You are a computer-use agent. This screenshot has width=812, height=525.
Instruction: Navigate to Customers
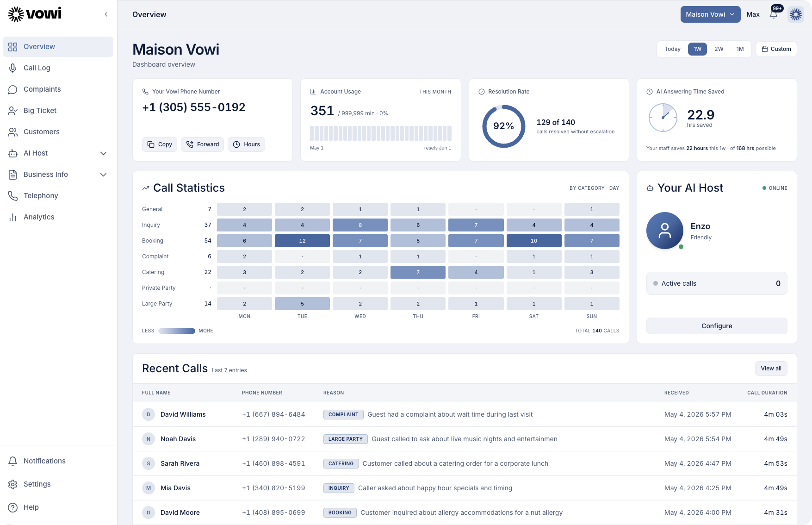58,132
